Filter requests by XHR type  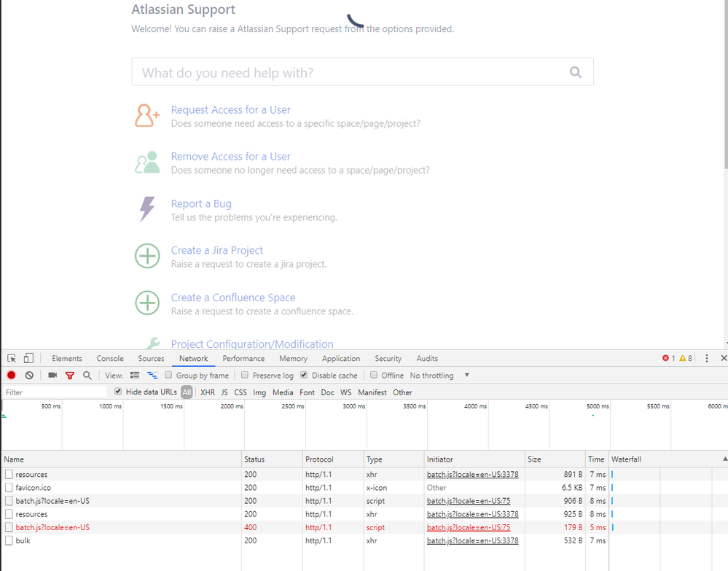pyautogui.click(x=208, y=392)
